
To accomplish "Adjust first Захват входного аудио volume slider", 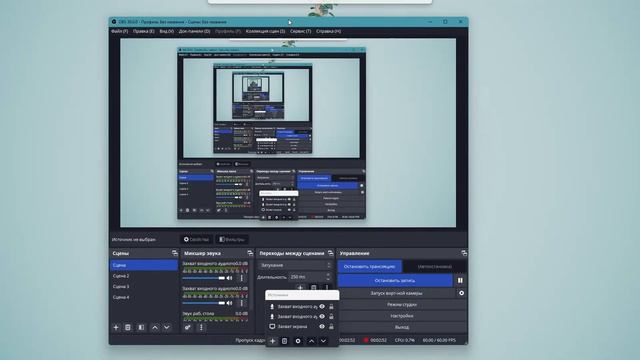I will coord(204,278).
